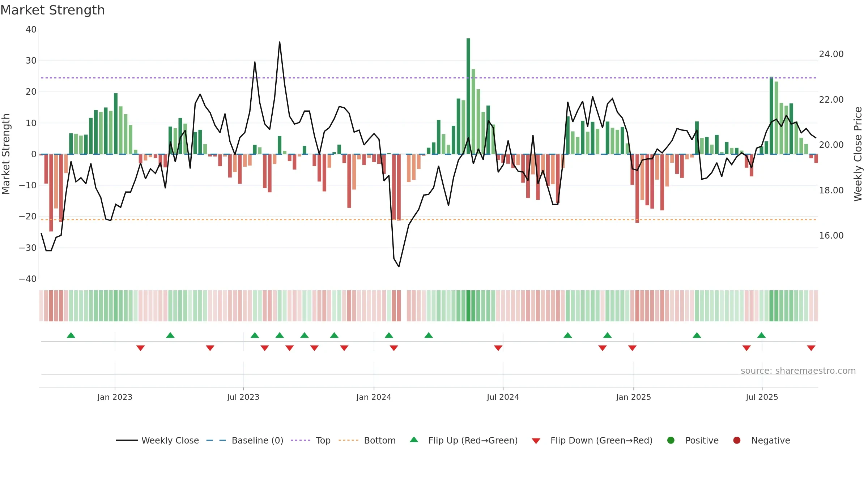Click the vertical Market Strength axis title
Screen dimensions: 868x488
[x=6, y=154]
